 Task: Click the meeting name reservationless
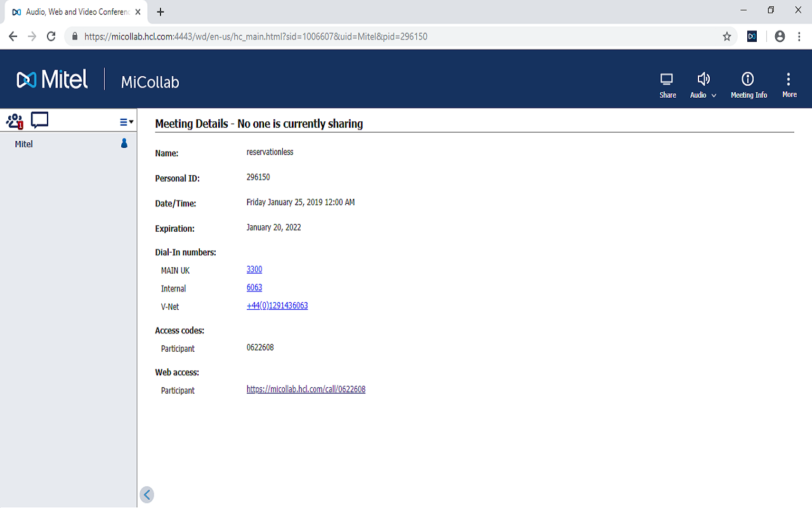point(270,152)
